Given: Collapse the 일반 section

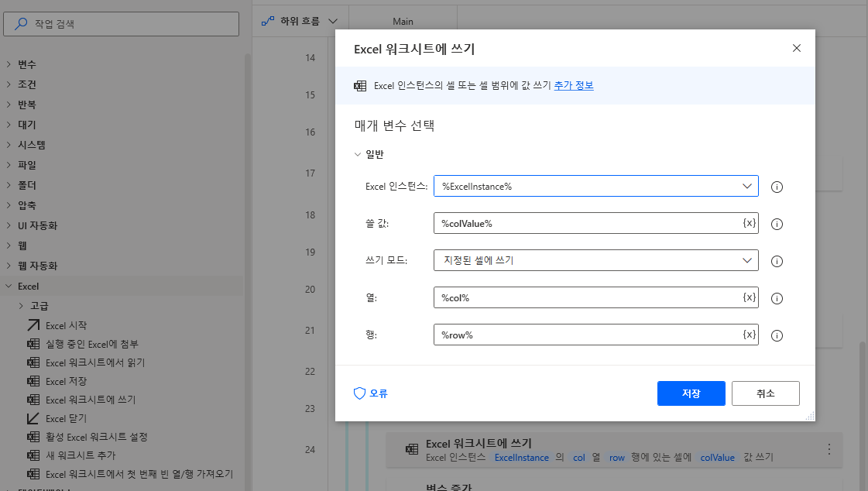Looking at the screenshot, I should pyautogui.click(x=358, y=154).
